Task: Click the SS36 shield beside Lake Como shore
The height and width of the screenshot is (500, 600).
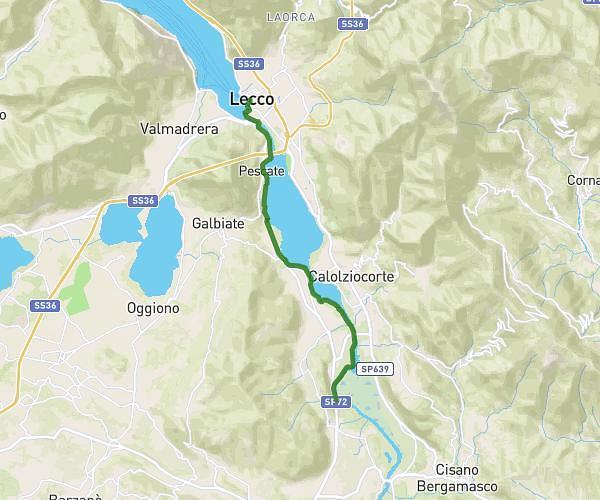Action: point(249,64)
